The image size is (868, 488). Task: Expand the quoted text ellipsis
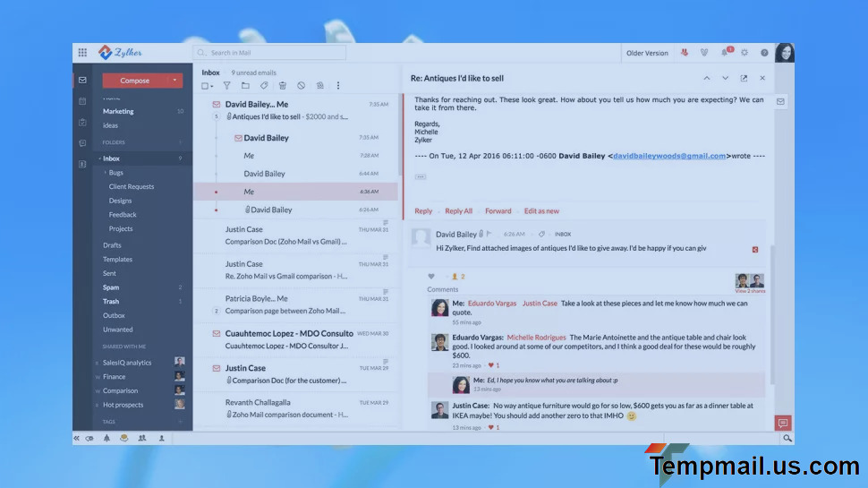point(420,176)
